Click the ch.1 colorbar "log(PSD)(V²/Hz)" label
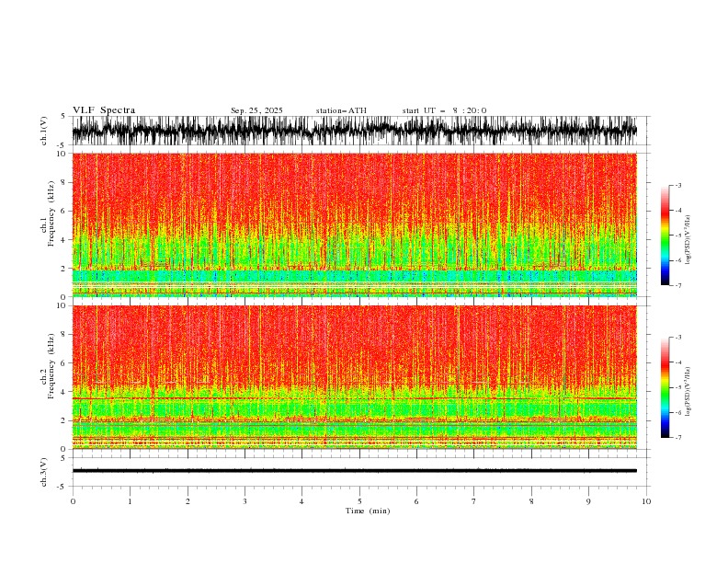This screenshot has width=728, height=563. point(688,240)
